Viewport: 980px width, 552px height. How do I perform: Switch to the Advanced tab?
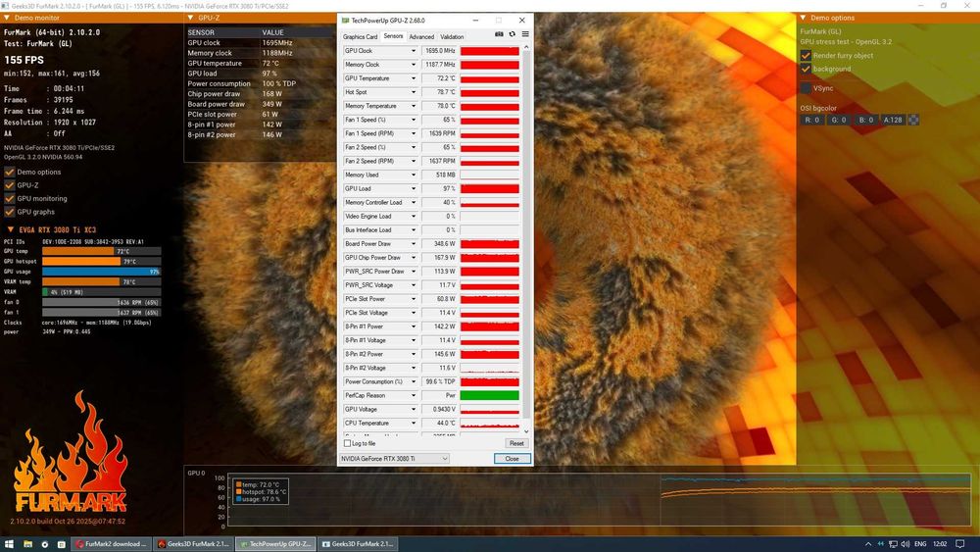[421, 37]
